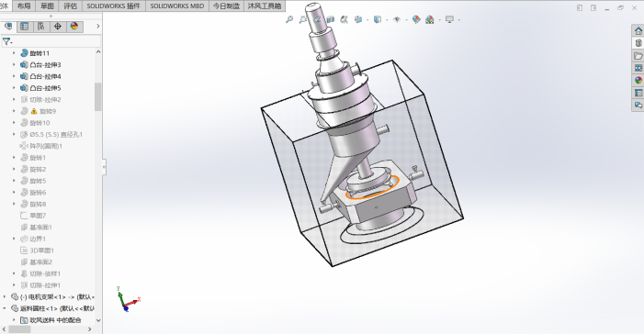
Task: Open the SOLIDWORKS Forum task pane tab
Action: [638, 106]
